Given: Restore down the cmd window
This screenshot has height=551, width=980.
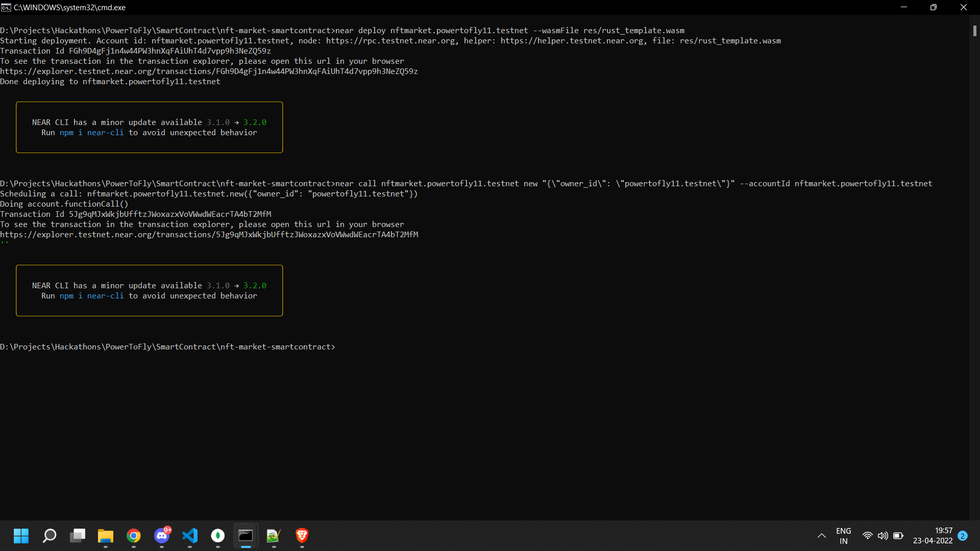Looking at the screenshot, I should pos(933,7).
